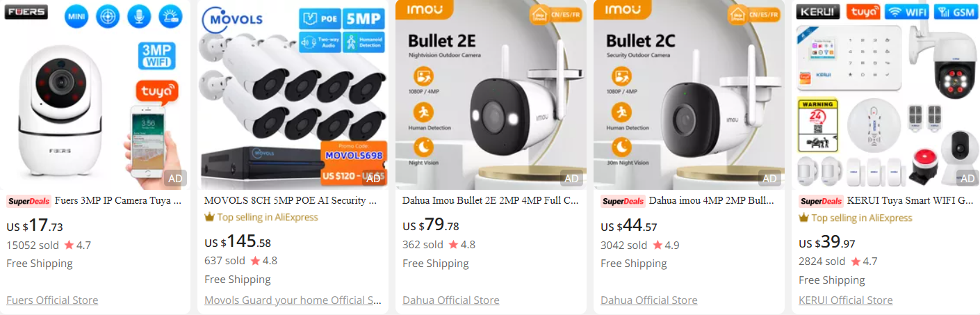Click the crown icon under MOVOLS listing
The image size is (980, 315).
209,217
